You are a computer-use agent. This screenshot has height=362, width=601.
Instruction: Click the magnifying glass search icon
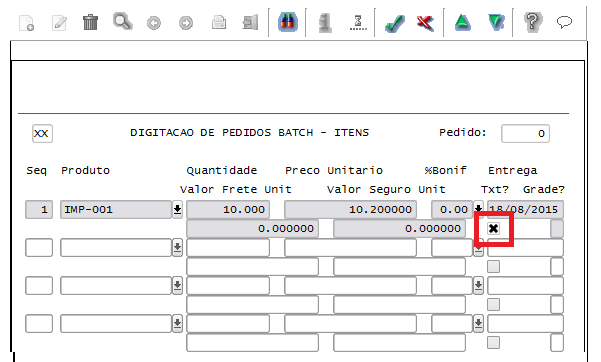pyautogui.click(x=123, y=22)
